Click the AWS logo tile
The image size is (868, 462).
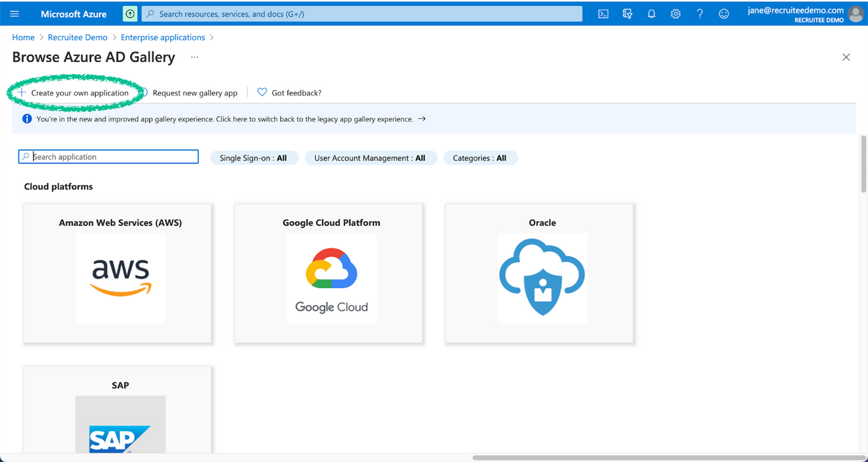(x=120, y=278)
